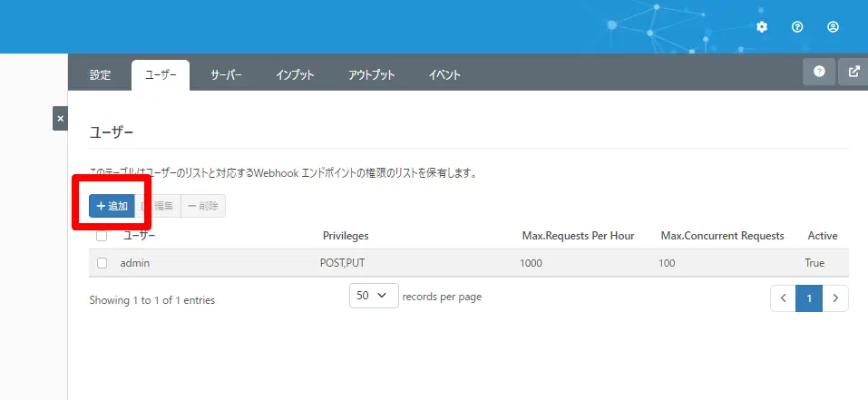Switch to the サーバー tab
Screen dimensions: 868x400
(226, 75)
